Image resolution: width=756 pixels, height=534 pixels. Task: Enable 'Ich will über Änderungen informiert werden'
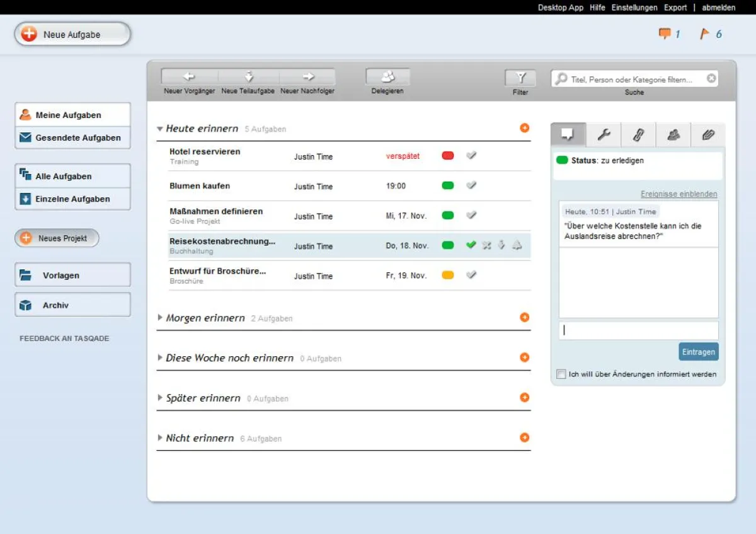[561, 374]
